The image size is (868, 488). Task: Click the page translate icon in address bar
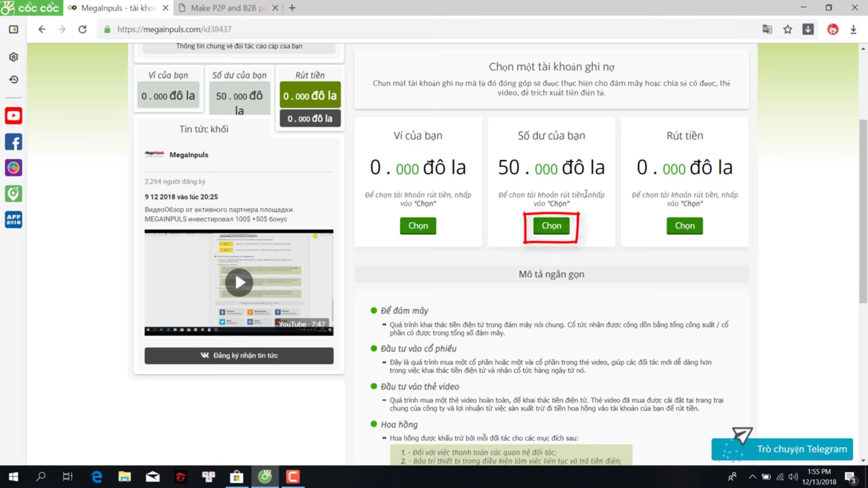pos(767,29)
